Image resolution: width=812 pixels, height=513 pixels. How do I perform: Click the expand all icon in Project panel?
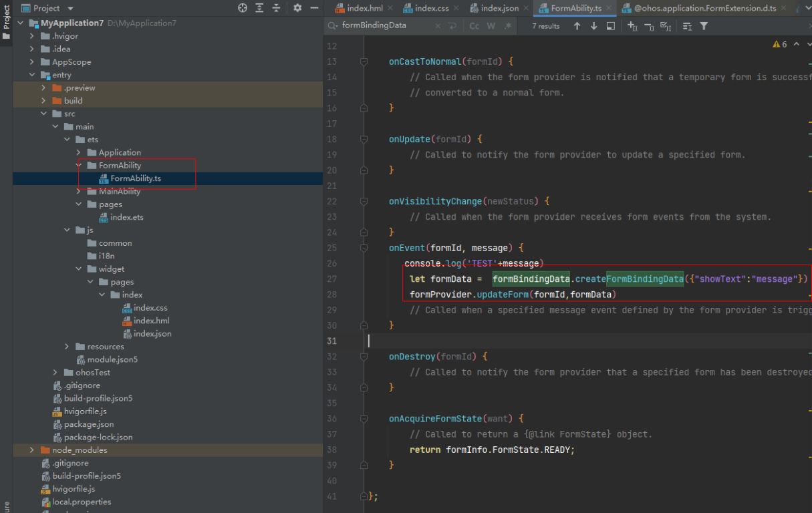click(x=259, y=8)
